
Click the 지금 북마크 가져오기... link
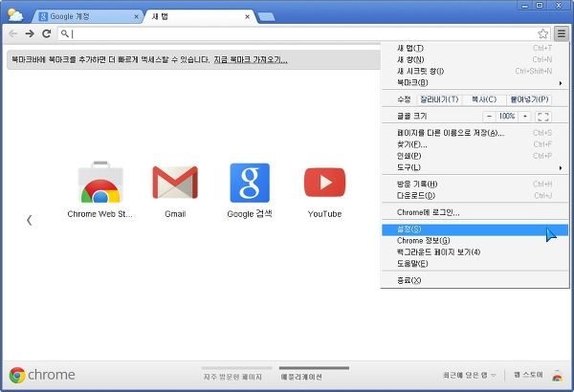[251, 59]
